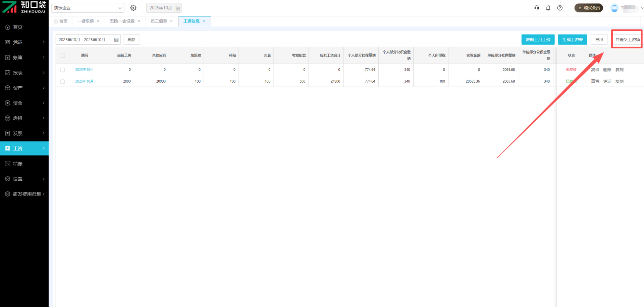Check the second salary row checkbox
644x307 pixels.
tap(63, 81)
